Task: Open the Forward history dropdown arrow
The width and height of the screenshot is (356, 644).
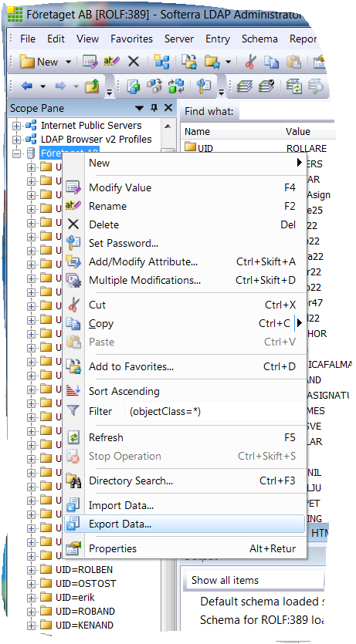Action: (76, 86)
